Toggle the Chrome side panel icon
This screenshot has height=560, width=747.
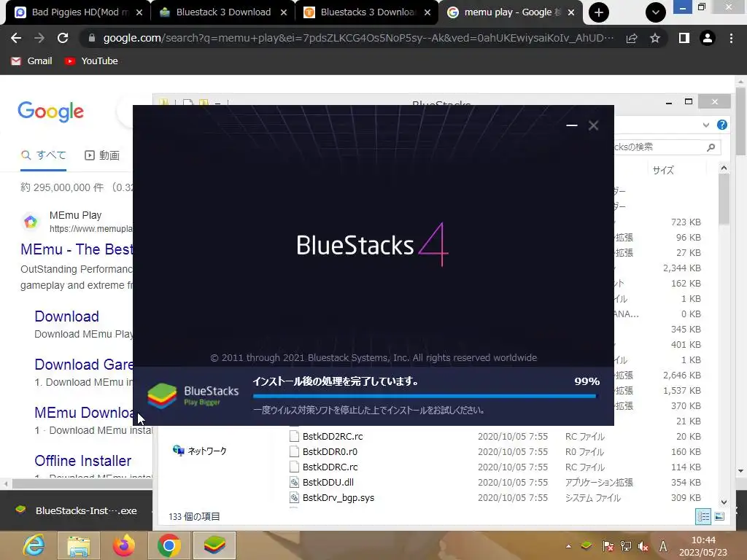[684, 38]
